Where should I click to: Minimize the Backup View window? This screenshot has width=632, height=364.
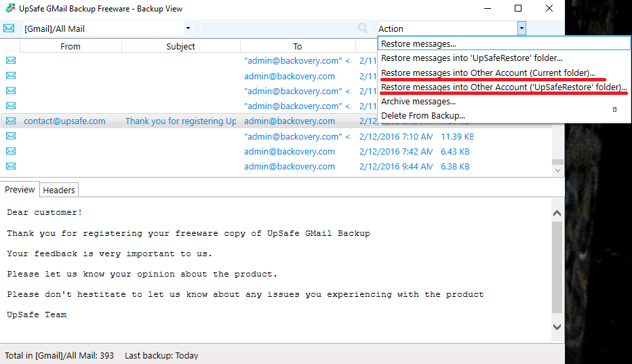488,8
